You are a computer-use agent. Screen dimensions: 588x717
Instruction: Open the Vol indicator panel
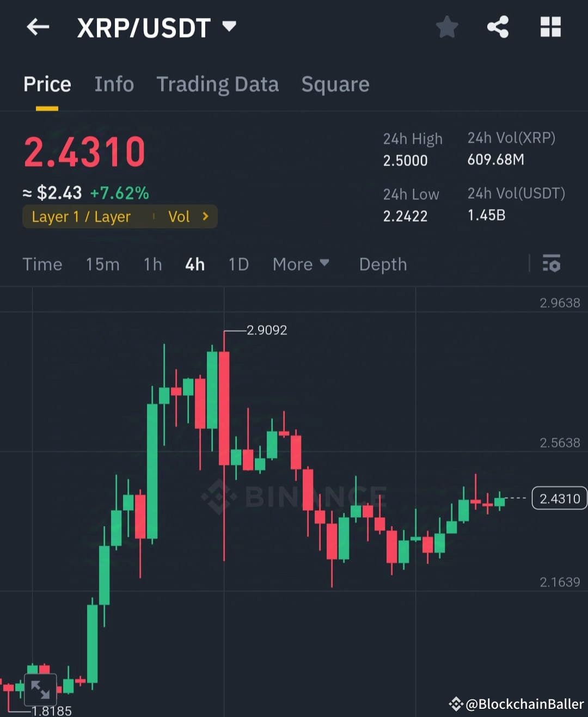pyautogui.click(x=179, y=216)
